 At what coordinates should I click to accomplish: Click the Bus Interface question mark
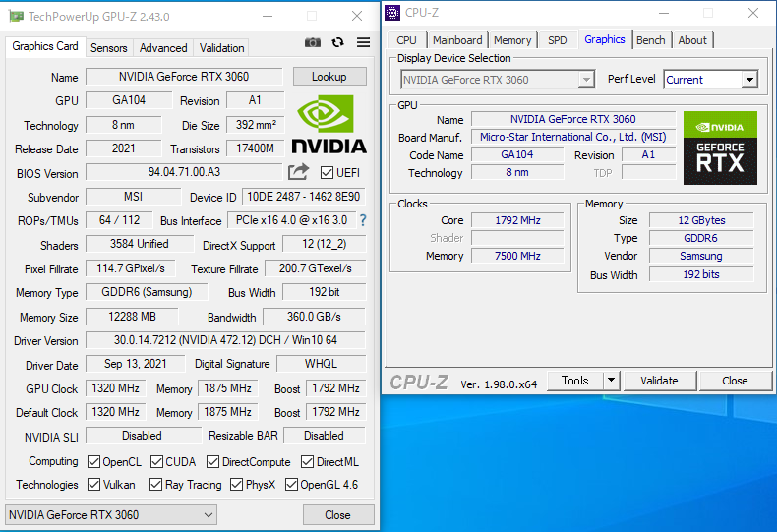point(363,220)
